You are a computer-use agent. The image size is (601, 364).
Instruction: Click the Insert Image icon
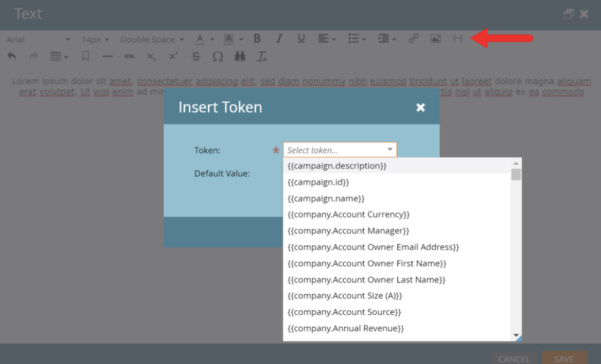435,38
